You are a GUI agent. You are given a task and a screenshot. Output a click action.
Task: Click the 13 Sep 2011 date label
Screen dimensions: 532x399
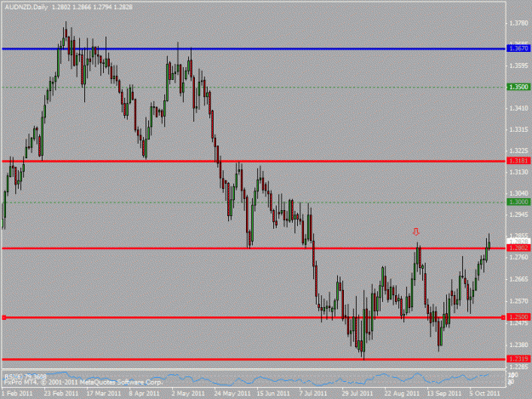pyautogui.click(x=444, y=394)
